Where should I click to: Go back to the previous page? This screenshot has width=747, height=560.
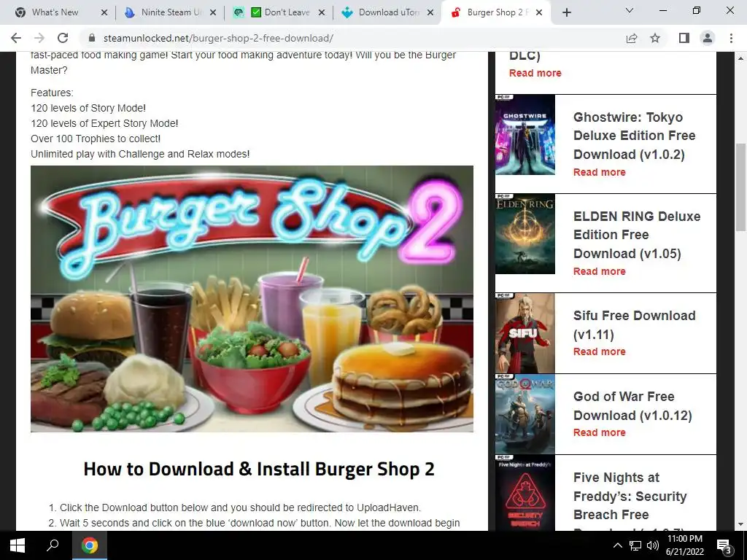16,38
